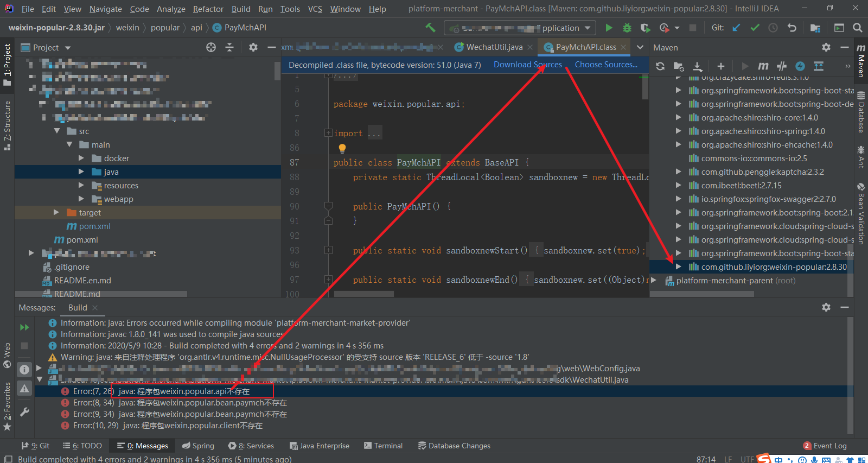Expand the docker folder

tap(81, 158)
